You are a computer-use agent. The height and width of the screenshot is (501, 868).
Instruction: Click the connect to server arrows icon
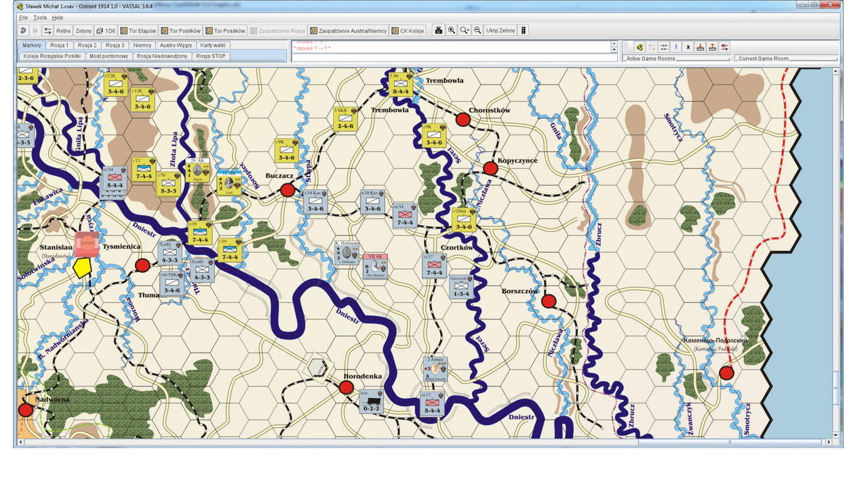pyautogui.click(x=47, y=31)
